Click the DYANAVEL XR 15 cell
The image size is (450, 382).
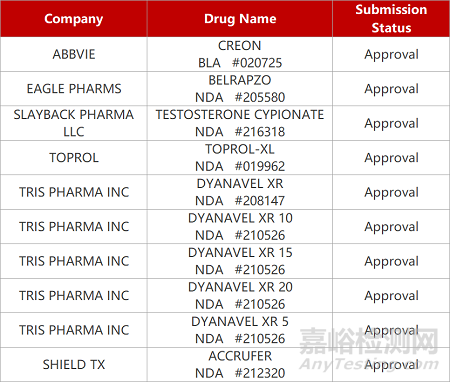240,261
